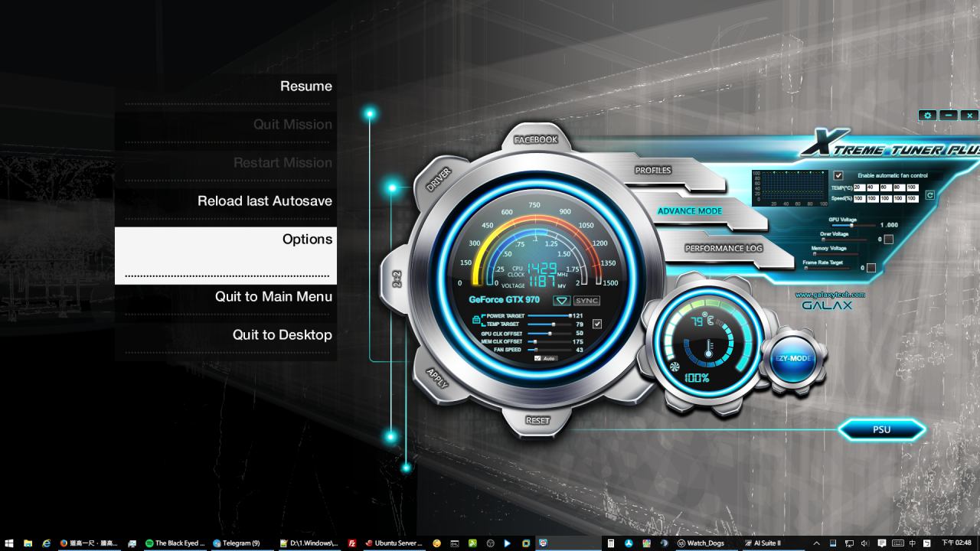
Task: Open Xtreme Tuner settings gear icon
Action: 928,116
